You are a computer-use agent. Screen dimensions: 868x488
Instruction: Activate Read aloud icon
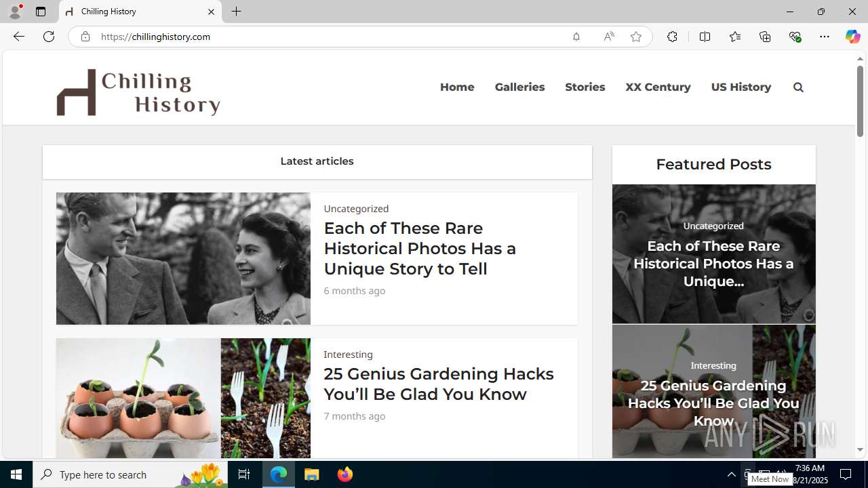(x=609, y=37)
